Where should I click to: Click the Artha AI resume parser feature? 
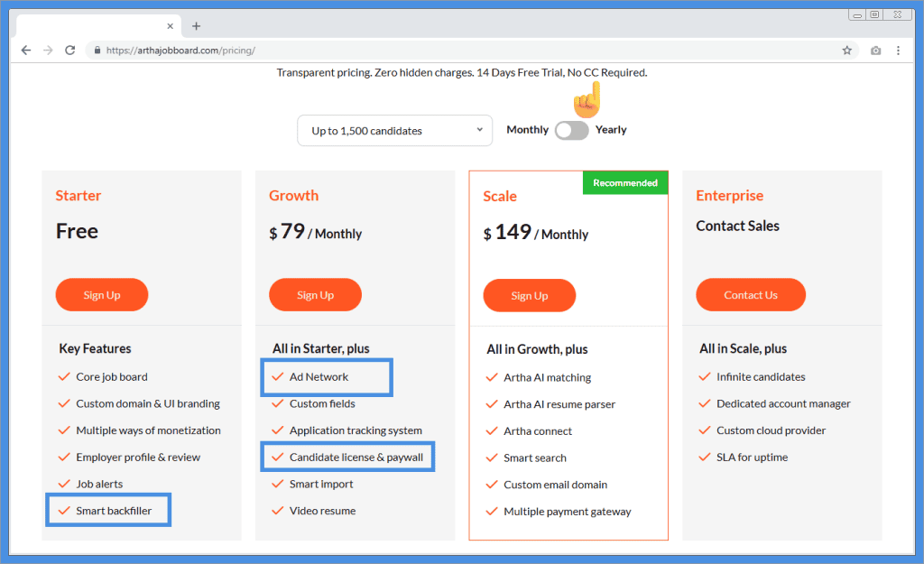[x=559, y=404]
